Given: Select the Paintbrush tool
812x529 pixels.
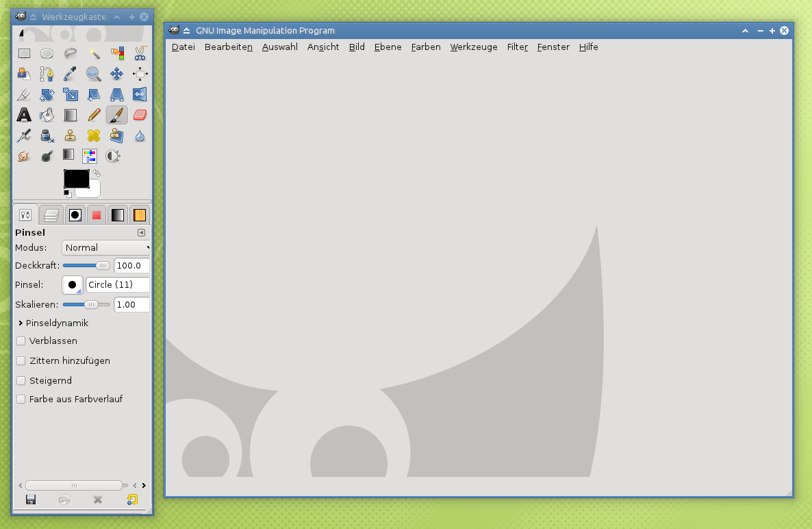Looking at the screenshot, I should coord(117,115).
